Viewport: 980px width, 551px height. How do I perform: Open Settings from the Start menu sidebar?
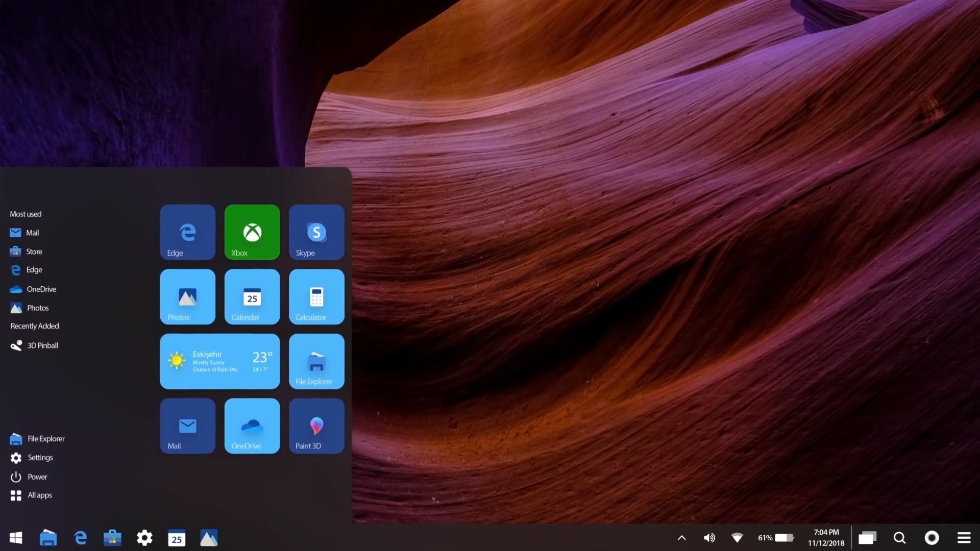[40, 458]
